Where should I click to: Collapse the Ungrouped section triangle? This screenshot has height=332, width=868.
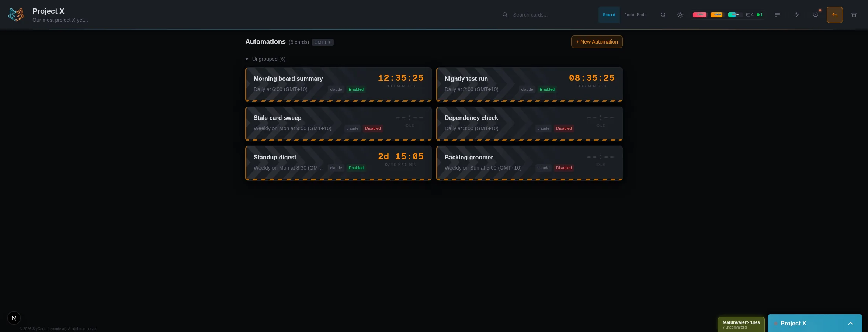pos(247,59)
